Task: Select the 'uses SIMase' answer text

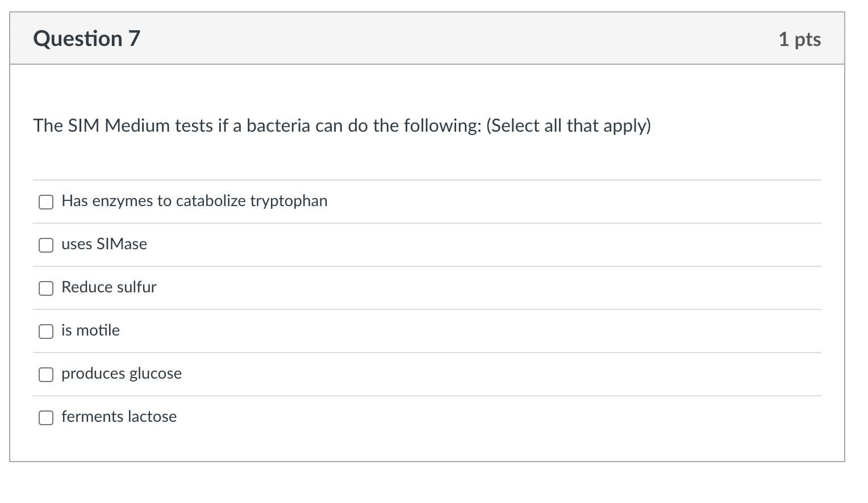Action: [x=105, y=244]
